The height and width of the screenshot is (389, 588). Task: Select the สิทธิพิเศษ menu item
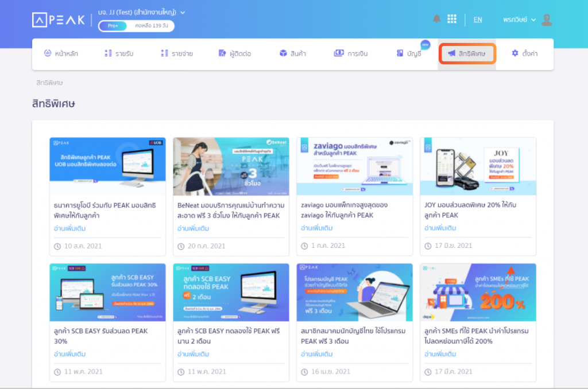click(467, 53)
